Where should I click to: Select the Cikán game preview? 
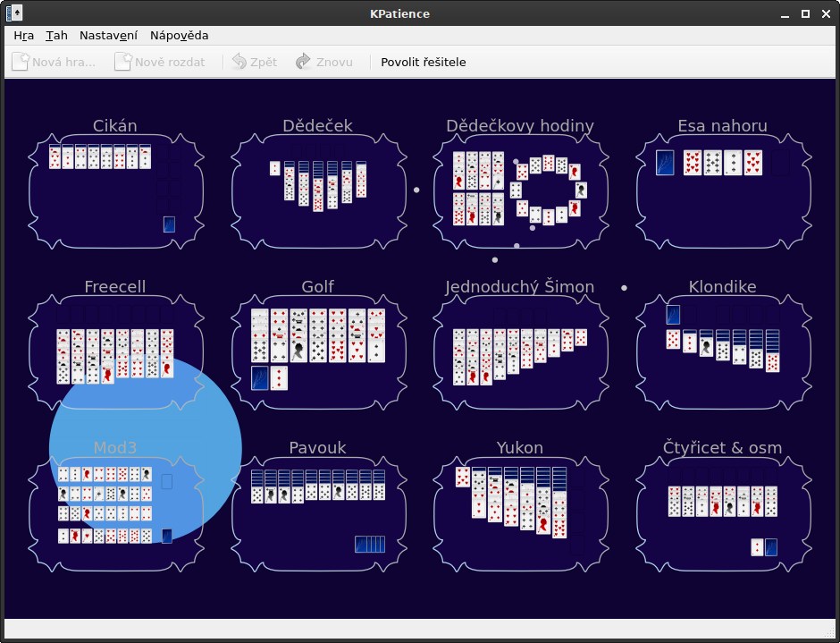pyautogui.click(x=115, y=191)
